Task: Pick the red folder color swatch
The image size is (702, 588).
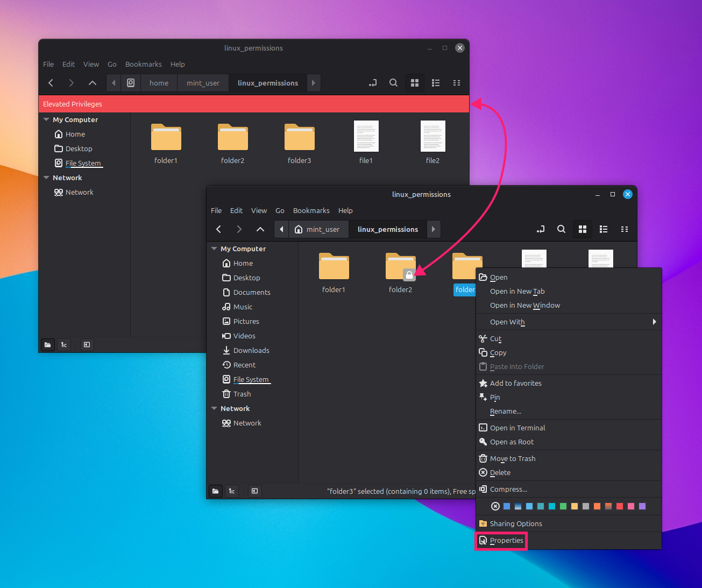Action: (620, 506)
